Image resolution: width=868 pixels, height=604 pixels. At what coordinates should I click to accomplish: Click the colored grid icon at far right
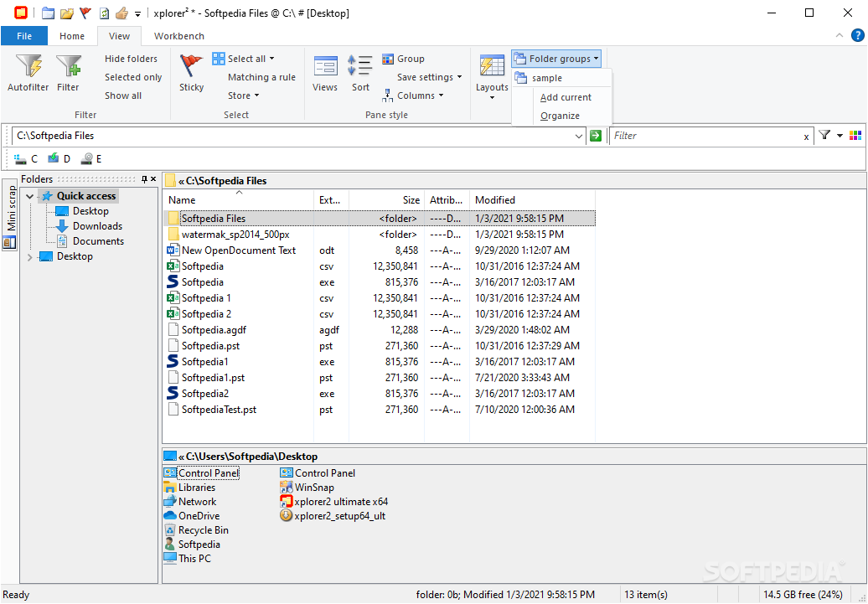(x=855, y=135)
